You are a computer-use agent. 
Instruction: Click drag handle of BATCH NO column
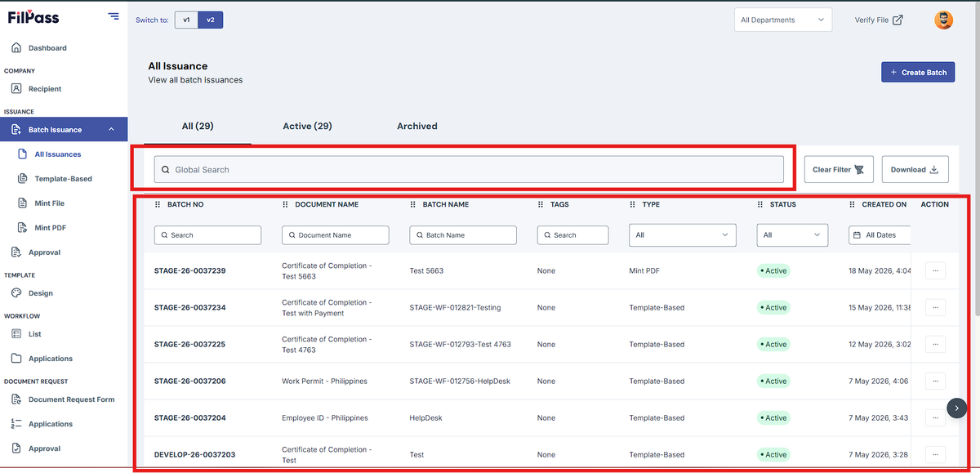coord(158,204)
